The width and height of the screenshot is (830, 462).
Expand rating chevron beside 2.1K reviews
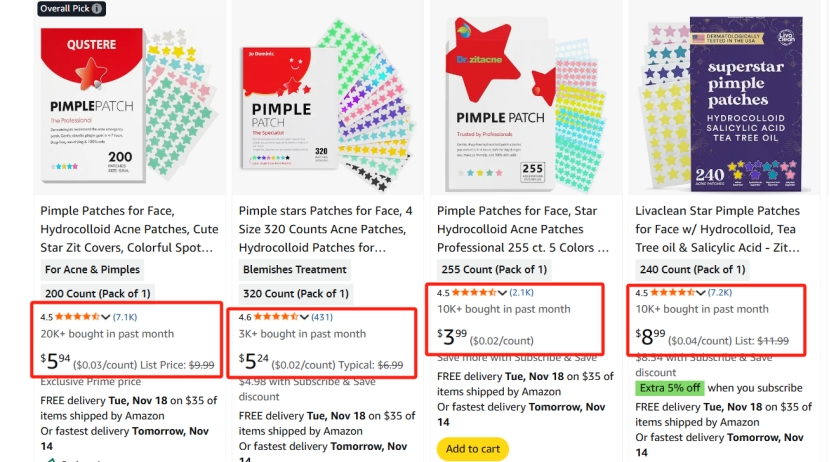[502, 292]
